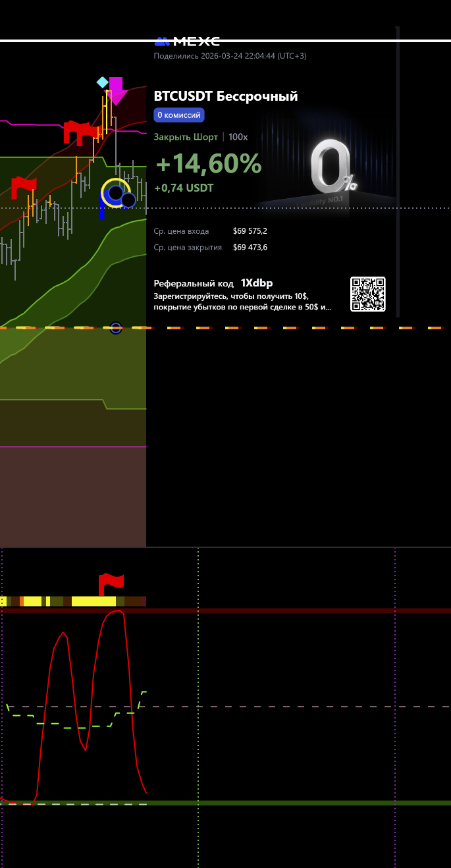451x868 pixels.
Task: Click the +14,60% profit figure
Action: (208, 164)
